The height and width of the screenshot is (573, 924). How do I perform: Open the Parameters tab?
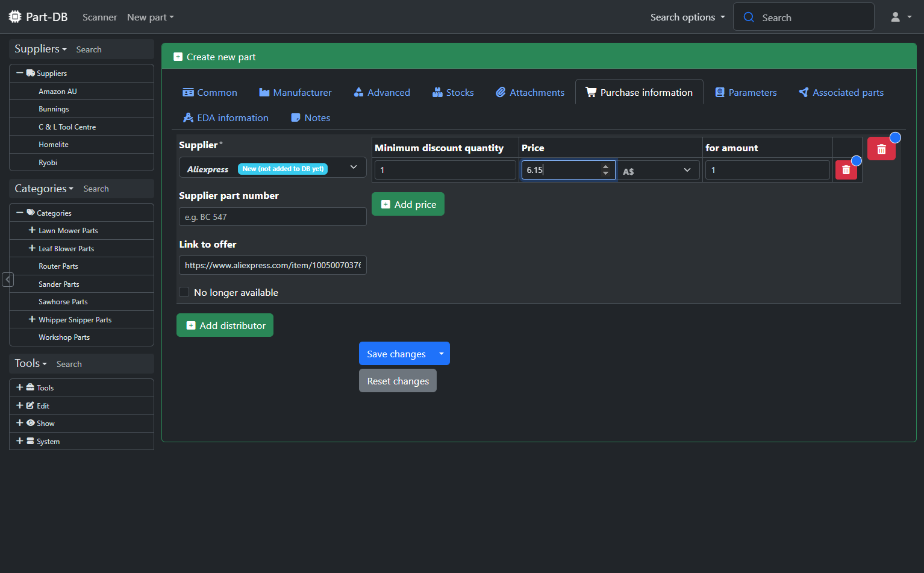[x=746, y=92]
